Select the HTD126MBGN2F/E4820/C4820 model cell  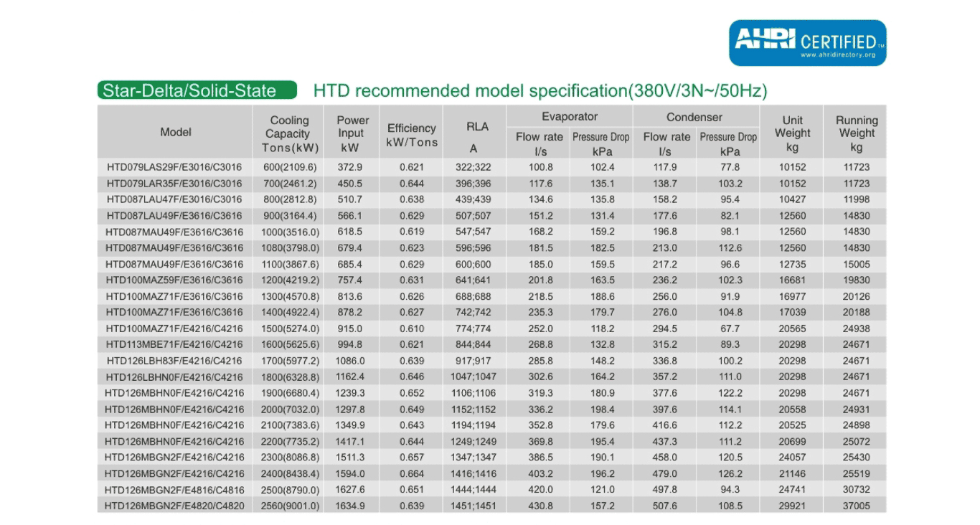(x=174, y=506)
